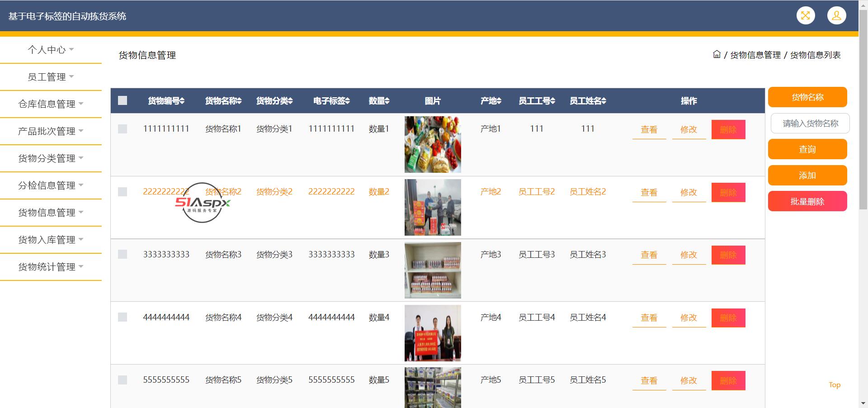Toggle the select-all checkbox in table header

(123, 100)
